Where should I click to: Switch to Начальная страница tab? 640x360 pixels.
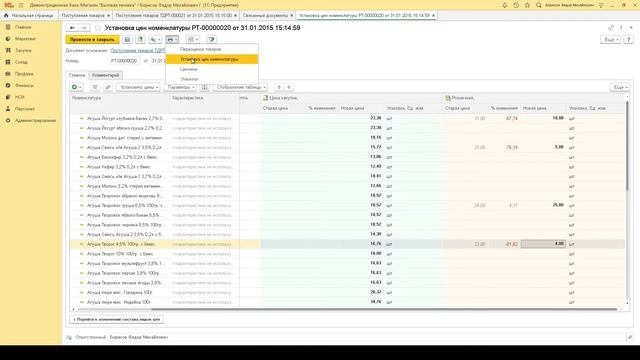tap(29, 16)
